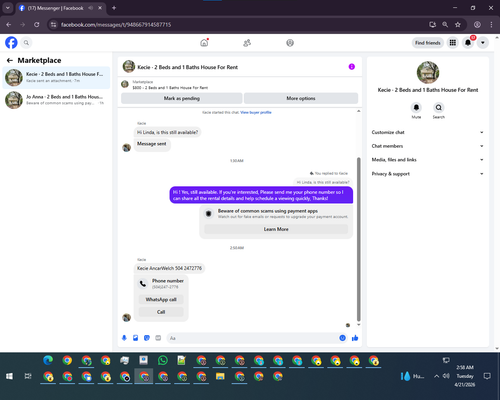Open the view site information icon

coord(54,25)
